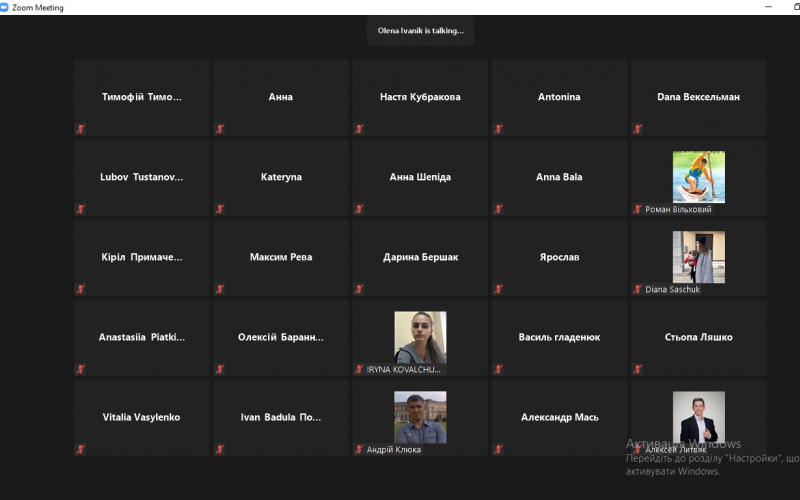Image resolution: width=800 pixels, height=500 pixels.
Task: Select the Dana Вексельман name label
Action: (x=698, y=96)
